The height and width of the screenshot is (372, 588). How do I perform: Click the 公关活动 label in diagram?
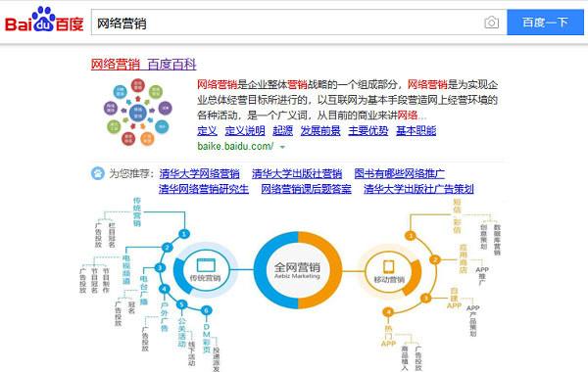coord(182,333)
